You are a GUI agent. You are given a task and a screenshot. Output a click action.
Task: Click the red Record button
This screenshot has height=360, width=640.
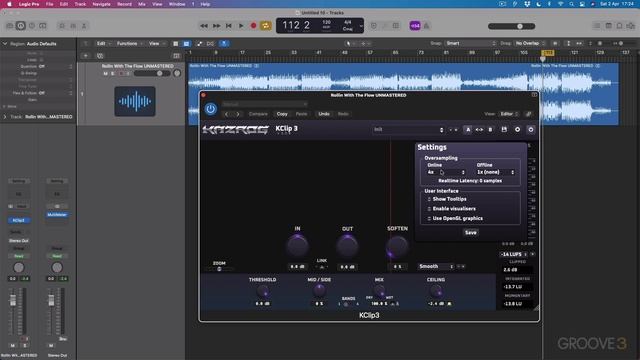point(253,26)
